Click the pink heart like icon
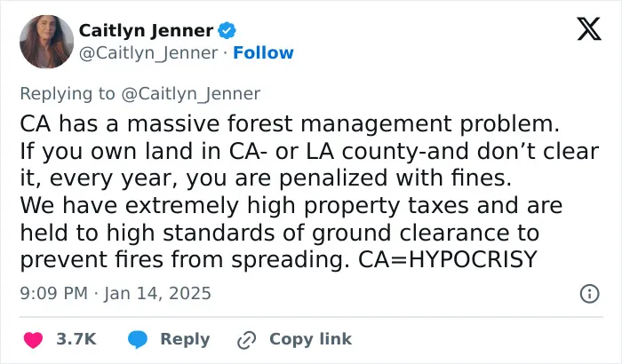This screenshot has height=364, width=622. coord(34,340)
